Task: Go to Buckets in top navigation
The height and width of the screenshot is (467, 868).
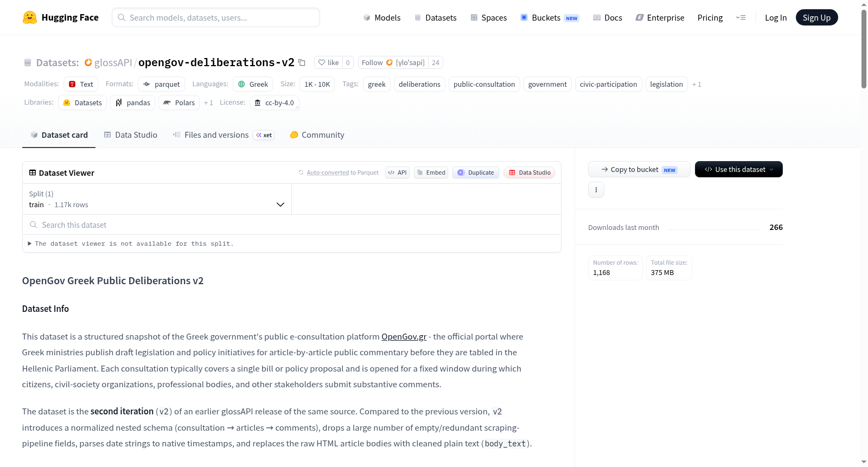Action: point(550,17)
